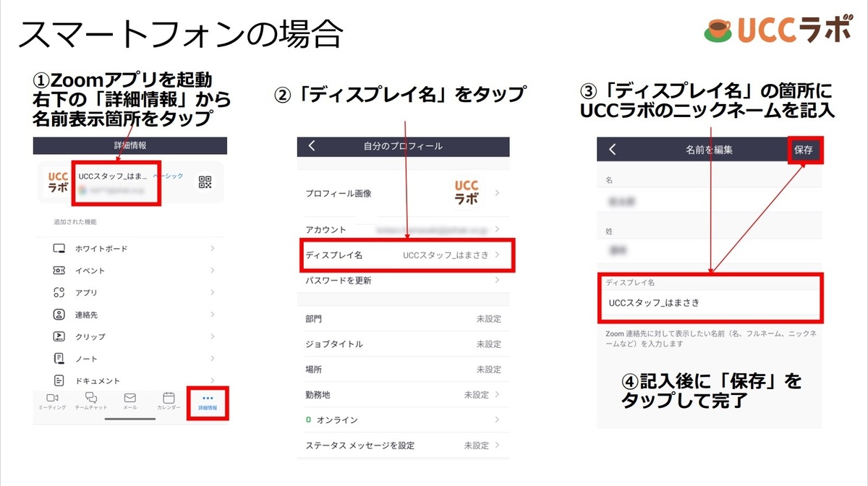Tap the apps icon beside アプリ
This screenshot has height=486, width=868.
click(59, 293)
